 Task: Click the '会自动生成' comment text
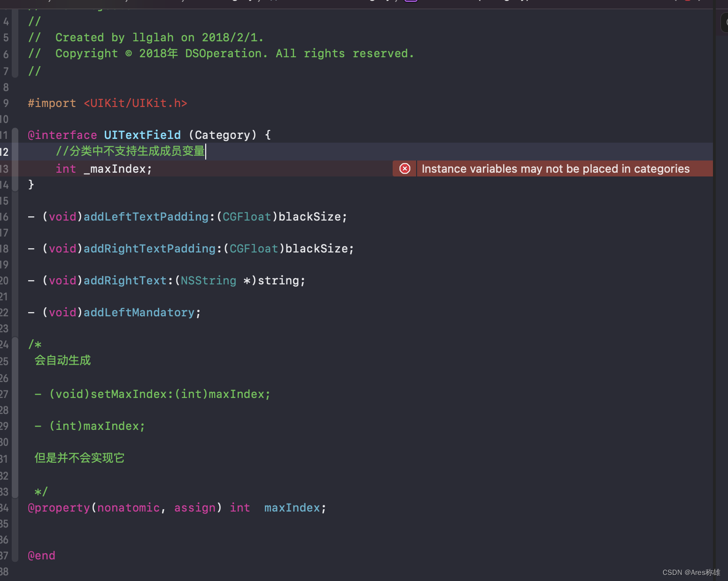(62, 360)
